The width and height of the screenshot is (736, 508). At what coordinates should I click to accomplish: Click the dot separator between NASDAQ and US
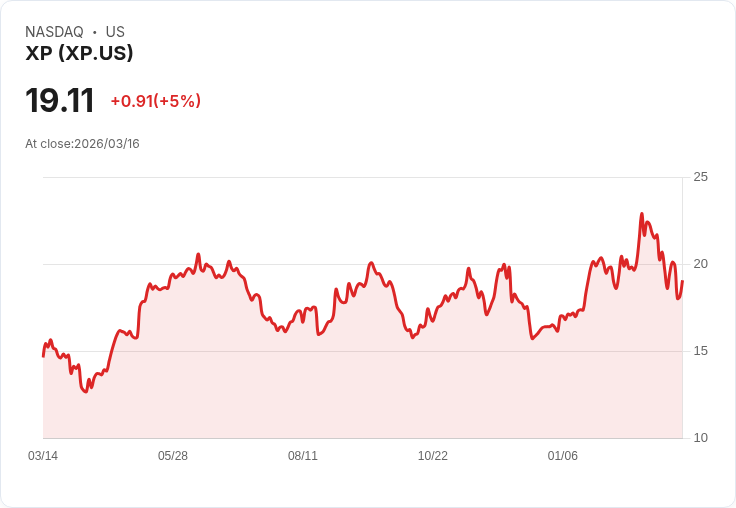point(95,32)
